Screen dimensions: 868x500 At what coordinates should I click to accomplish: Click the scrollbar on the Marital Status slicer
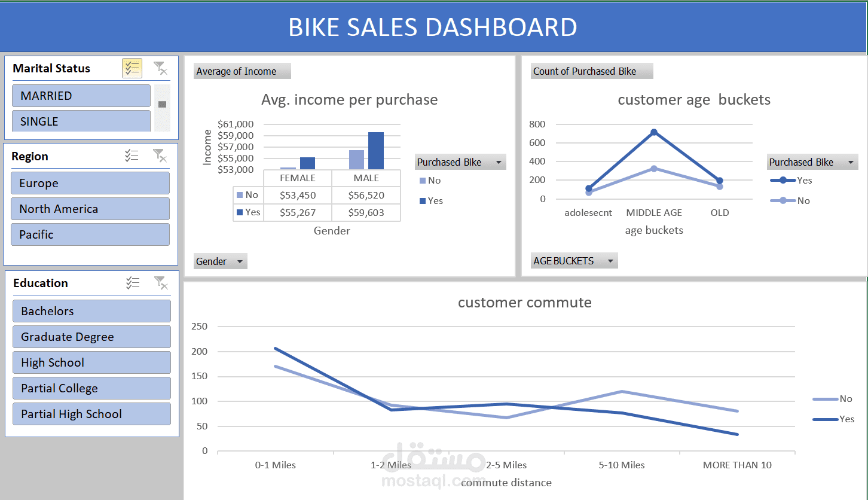point(162,105)
